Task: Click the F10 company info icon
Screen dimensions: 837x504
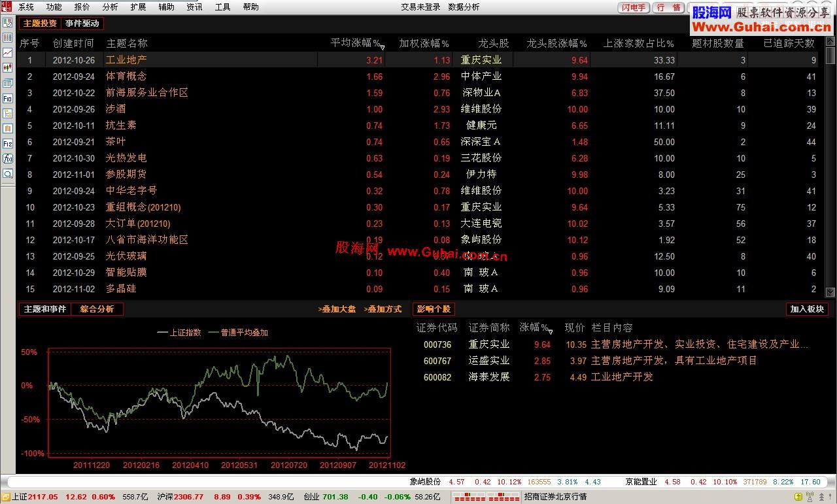Action: 8,98
